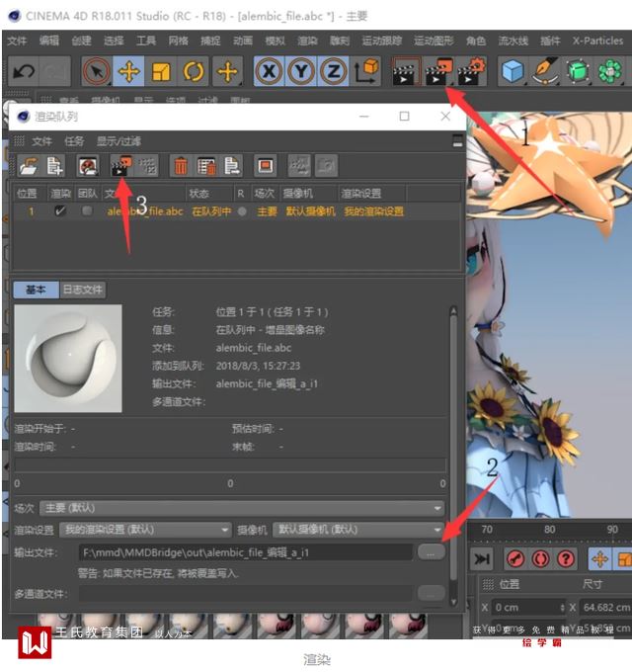632x672 pixels.
Task: Open X-Particles menu
Action: click(597, 41)
